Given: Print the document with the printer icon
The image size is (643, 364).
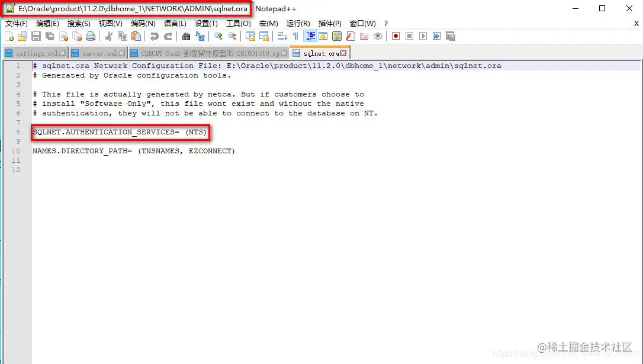Looking at the screenshot, I should [91, 37].
